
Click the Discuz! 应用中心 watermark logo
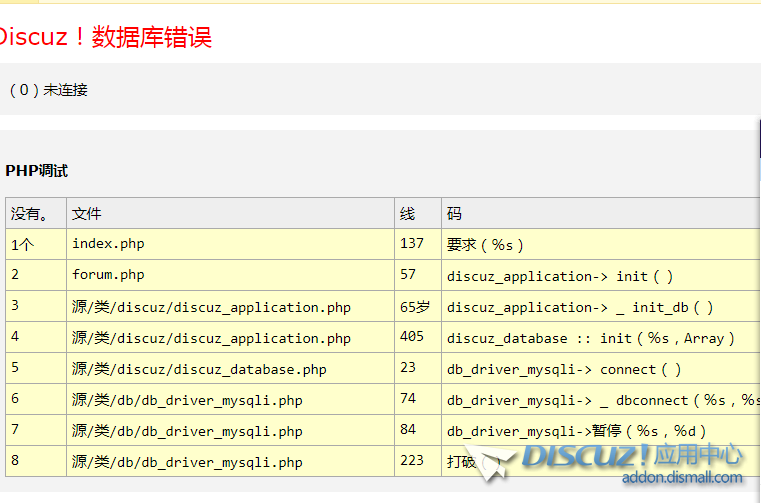[x=630, y=455]
